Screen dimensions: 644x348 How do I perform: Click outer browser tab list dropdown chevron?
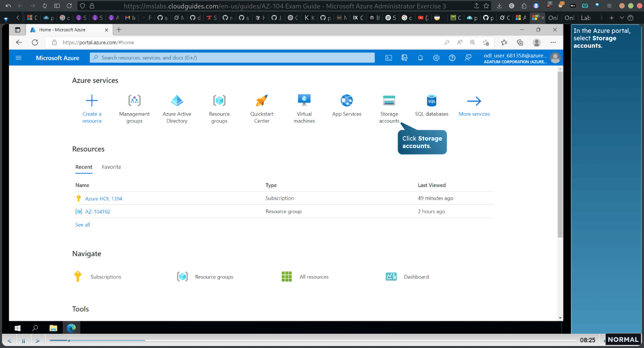[x=622, y=18]
